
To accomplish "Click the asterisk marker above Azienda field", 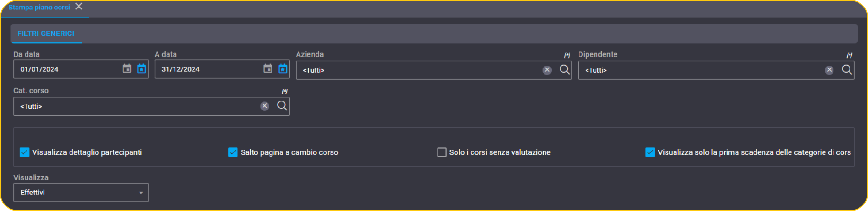I will pos(567,55).
